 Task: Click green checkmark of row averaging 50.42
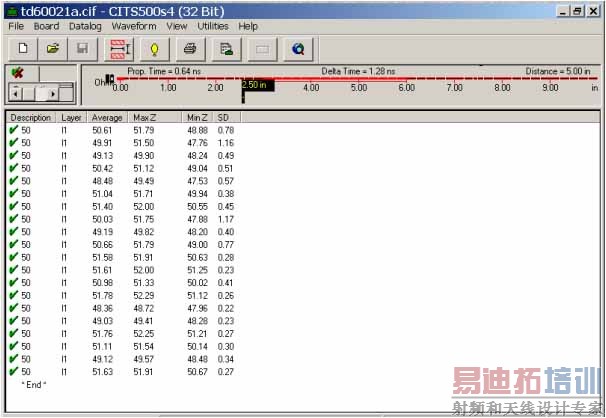point(14,168)
